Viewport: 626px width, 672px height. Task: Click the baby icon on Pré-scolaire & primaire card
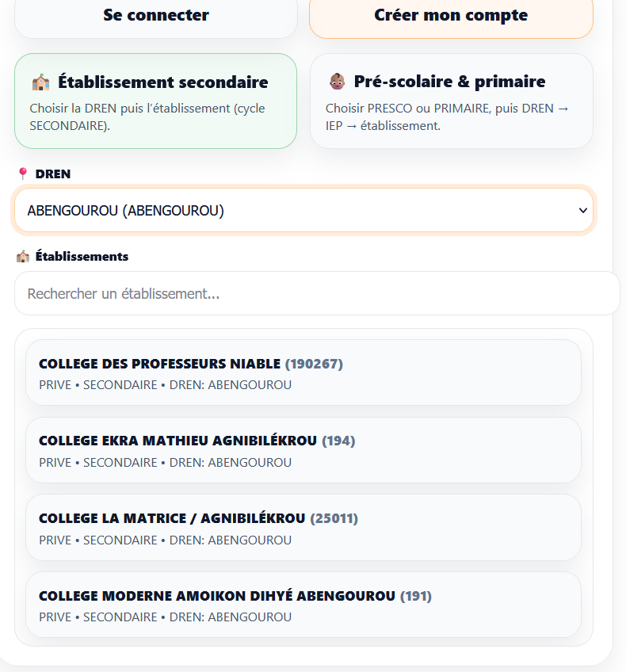(x=338, y=80)
